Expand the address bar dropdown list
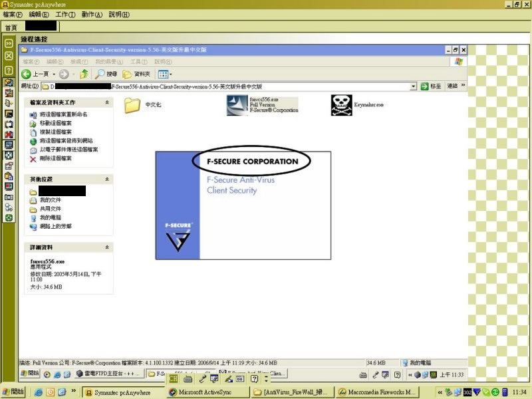This screenshot has width=532, height=399. (413, 86)
